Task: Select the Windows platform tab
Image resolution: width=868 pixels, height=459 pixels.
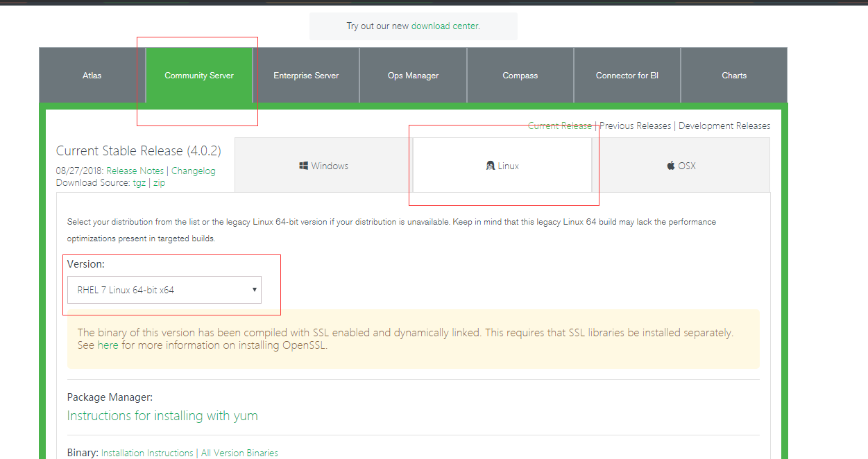Action: (x=324, y=165)
